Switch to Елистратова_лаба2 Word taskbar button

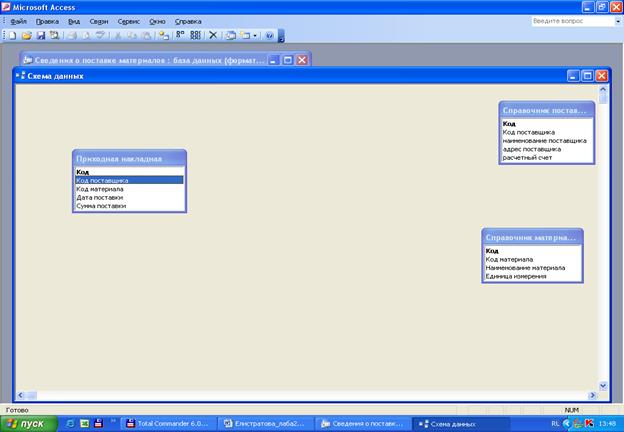[266, 424]
